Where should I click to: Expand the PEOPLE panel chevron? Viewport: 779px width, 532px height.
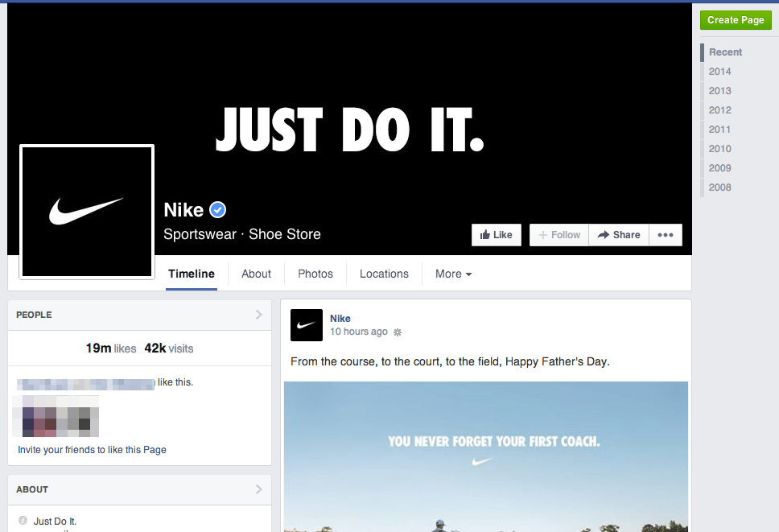point(258,315)
